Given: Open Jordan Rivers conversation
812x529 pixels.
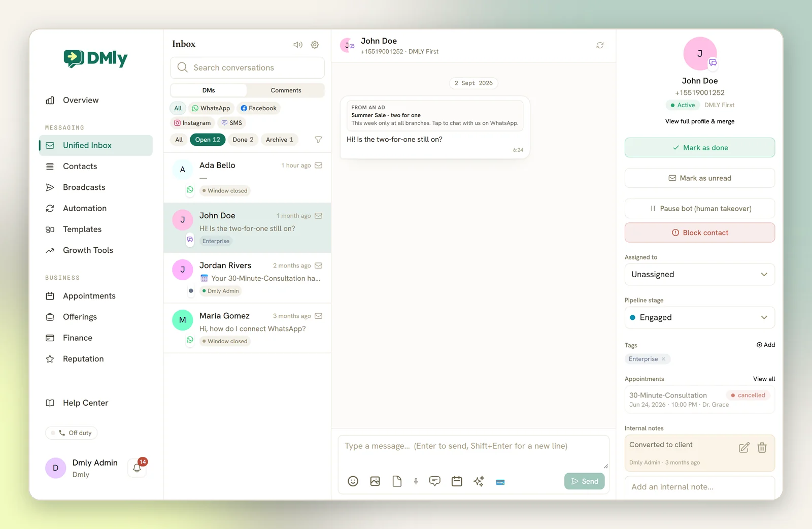Looking at the screenshot, I should 247,278.
